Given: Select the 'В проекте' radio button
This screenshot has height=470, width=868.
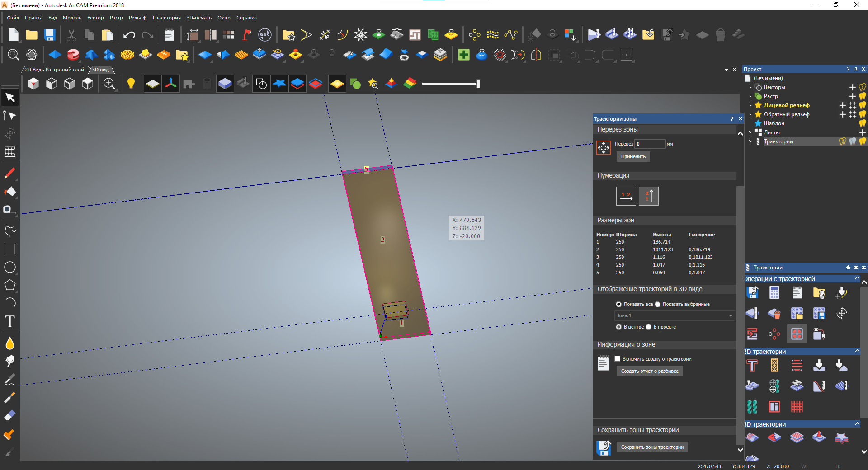Looking at the screenshot, I should (648, 327).
